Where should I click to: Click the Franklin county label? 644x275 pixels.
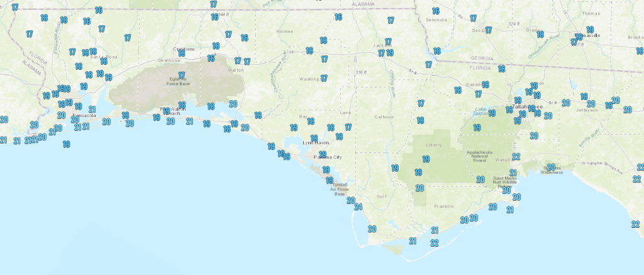click(440, 206)
